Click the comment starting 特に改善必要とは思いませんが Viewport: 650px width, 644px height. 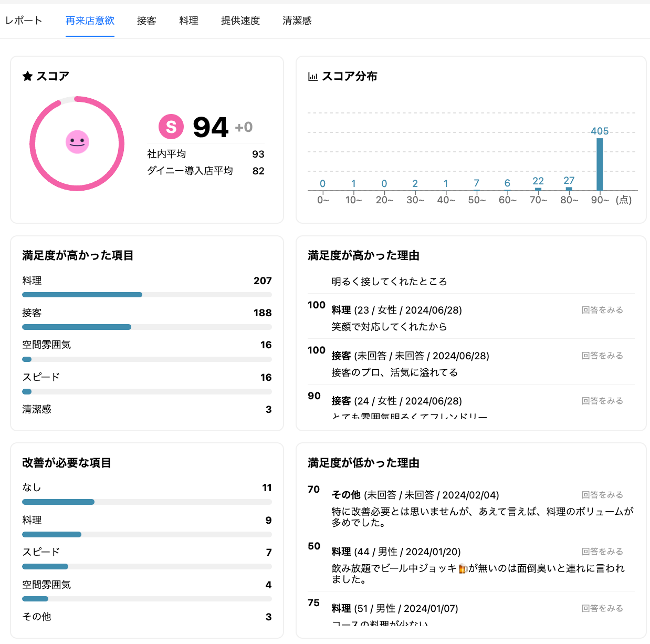[483, 517]
